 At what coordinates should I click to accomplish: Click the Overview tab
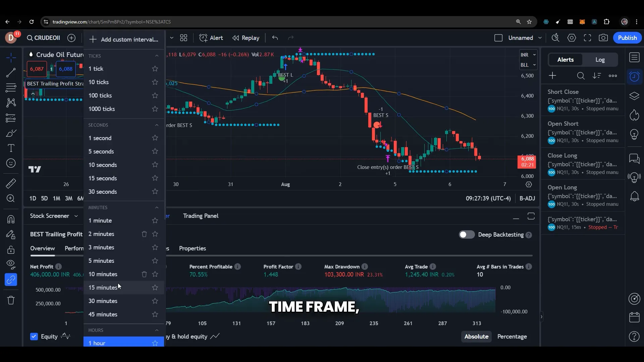coord(42,248)
